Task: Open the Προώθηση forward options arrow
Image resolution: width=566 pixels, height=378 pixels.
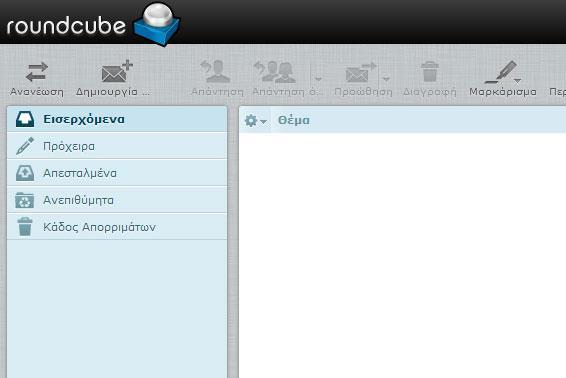Action: tap(386, 78)
